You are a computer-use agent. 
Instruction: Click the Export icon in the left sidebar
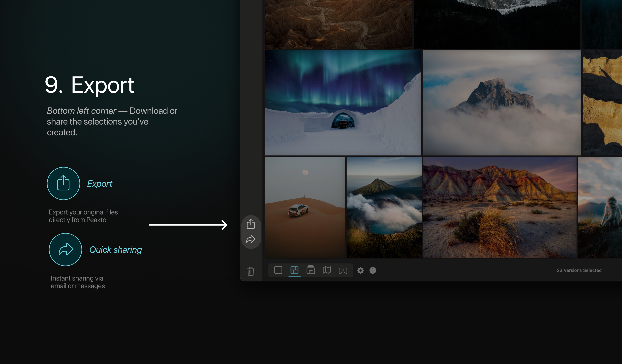click(250, 224)
